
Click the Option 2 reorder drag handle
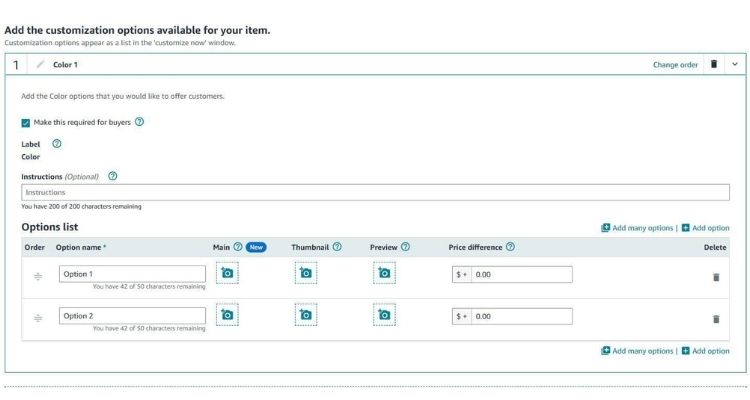38,318
